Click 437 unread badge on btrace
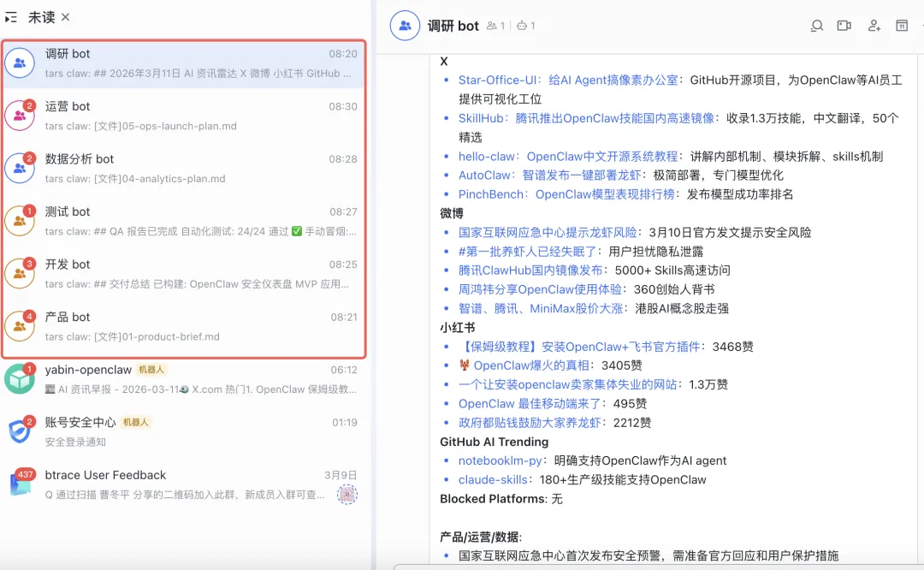The width and height of the screenshot is (924, 570). point(26,474)
